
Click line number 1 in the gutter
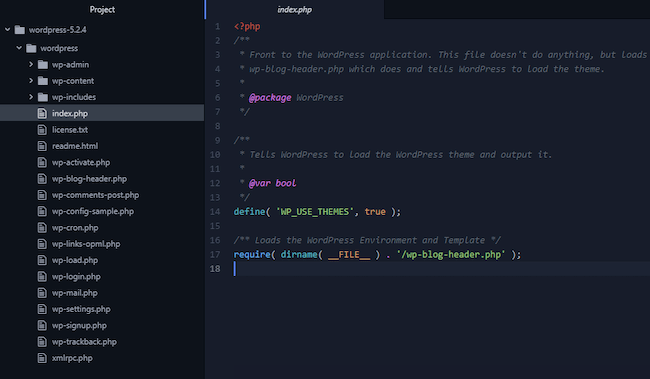[217, 27]
